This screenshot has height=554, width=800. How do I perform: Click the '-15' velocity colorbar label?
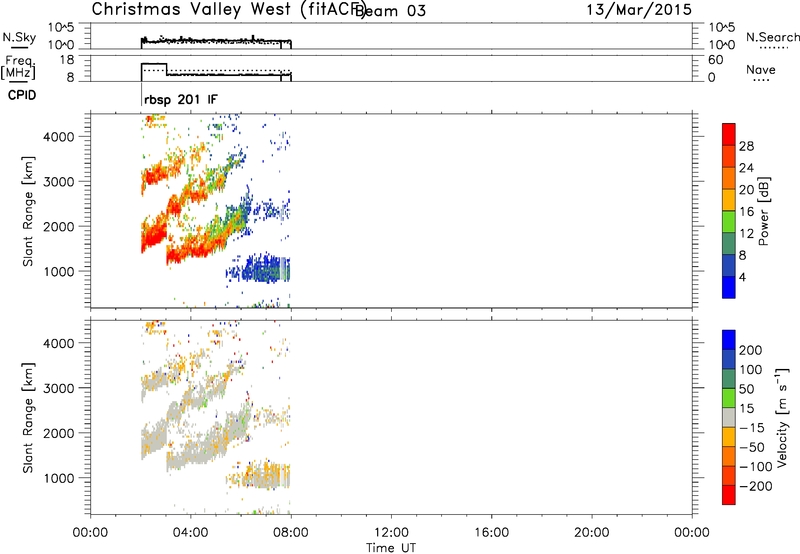752,428
